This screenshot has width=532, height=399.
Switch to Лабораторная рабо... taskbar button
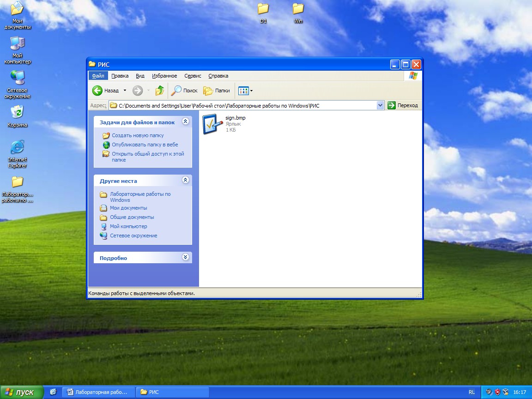coord(99,392)
